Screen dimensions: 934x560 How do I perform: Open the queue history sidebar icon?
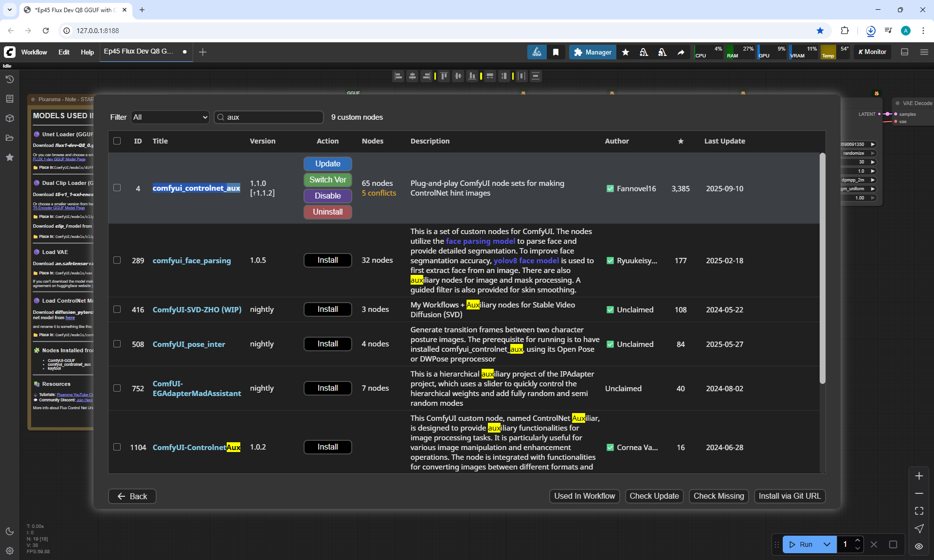[x=10, y=79]
